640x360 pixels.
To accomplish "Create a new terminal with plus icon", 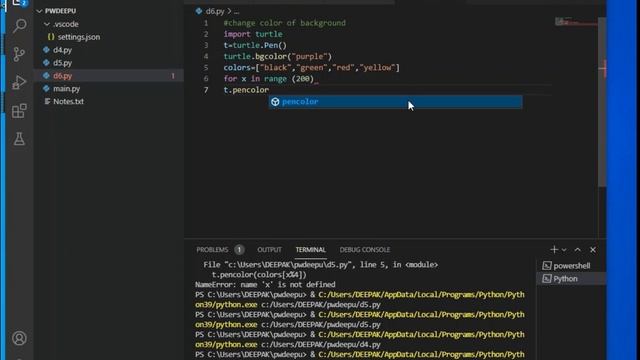I will coord(554,249).
